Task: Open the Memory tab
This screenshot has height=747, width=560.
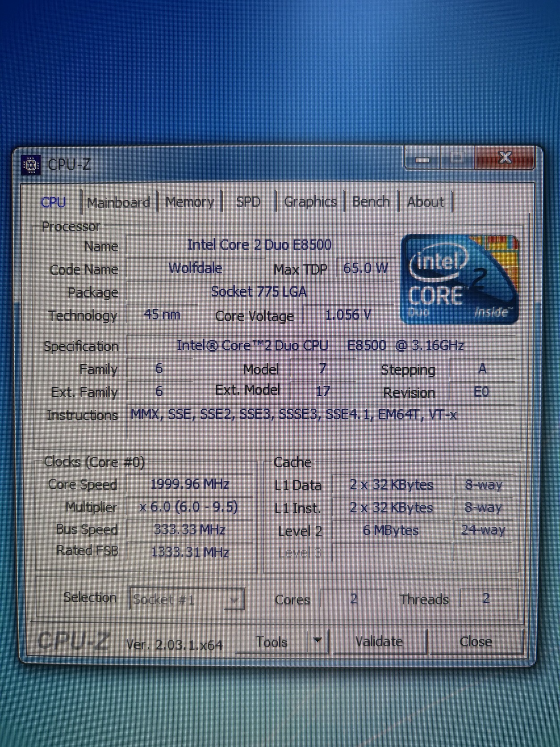Action: (190, 202)
